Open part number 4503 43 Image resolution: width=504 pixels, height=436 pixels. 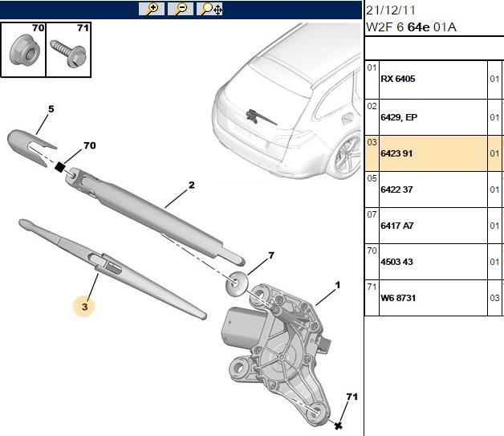(x=433, y=262)
